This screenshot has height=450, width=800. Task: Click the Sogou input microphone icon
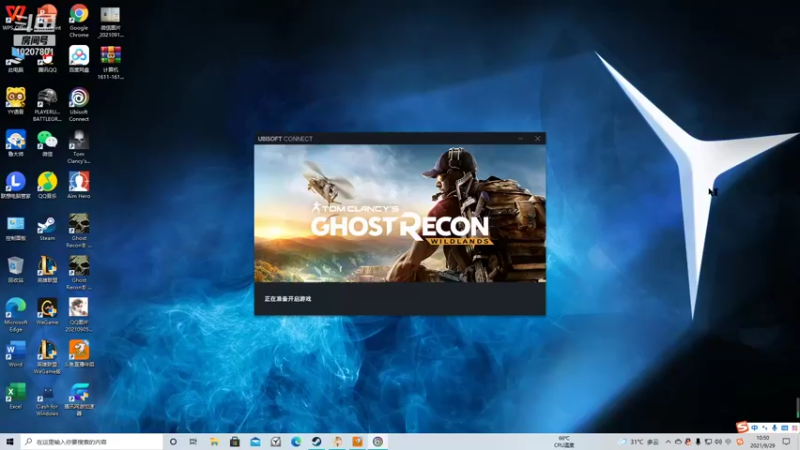click(774, 428)
